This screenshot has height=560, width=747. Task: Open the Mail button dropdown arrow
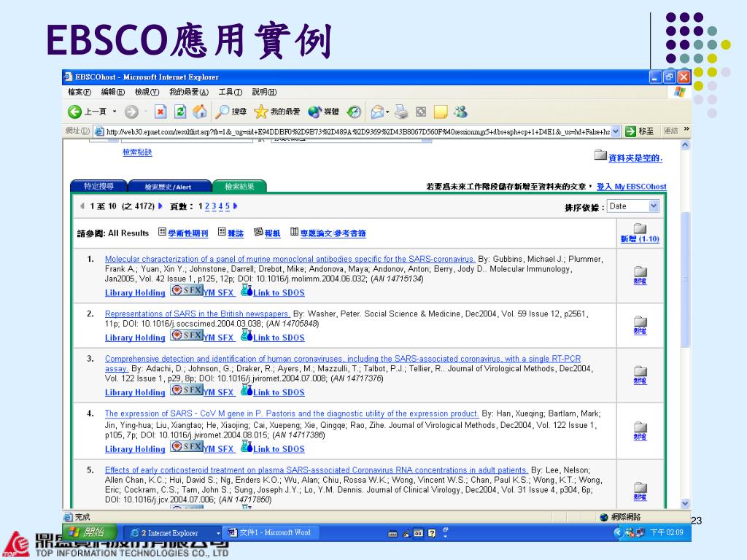[387, 112]
